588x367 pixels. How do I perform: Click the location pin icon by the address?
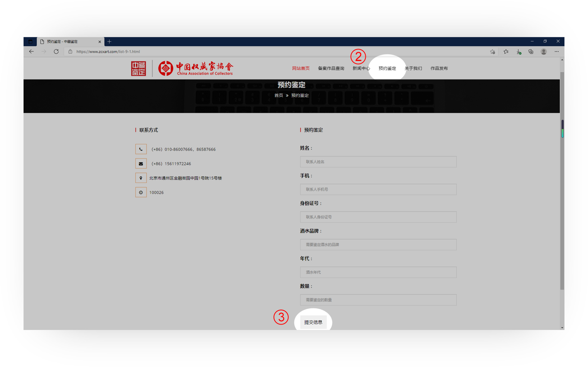(x=141, y=178)
